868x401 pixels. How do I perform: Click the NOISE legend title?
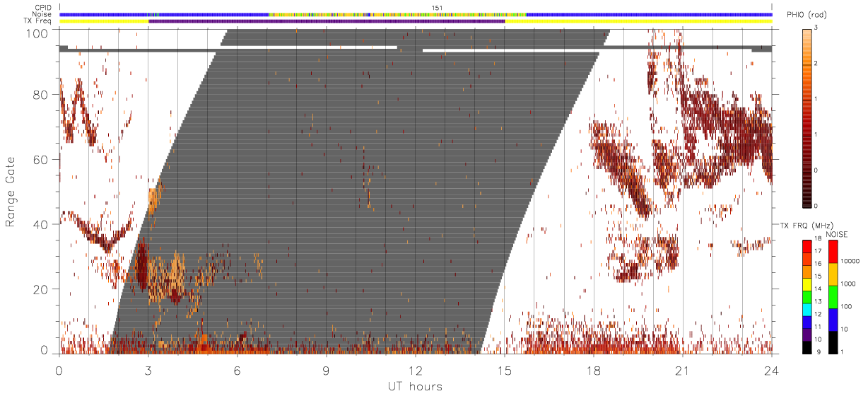(x=837, y=234)
